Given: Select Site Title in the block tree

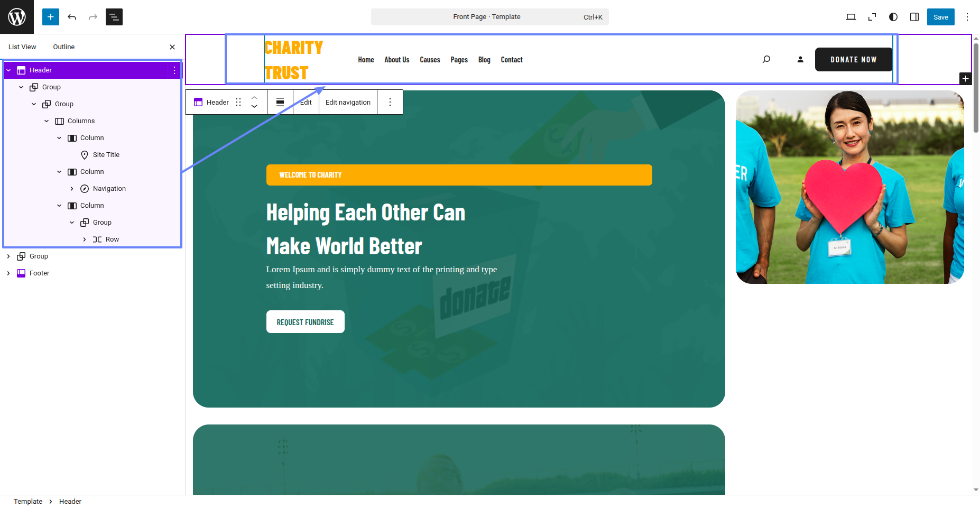Looking at the screenshot, I should [x=106, y=155].
